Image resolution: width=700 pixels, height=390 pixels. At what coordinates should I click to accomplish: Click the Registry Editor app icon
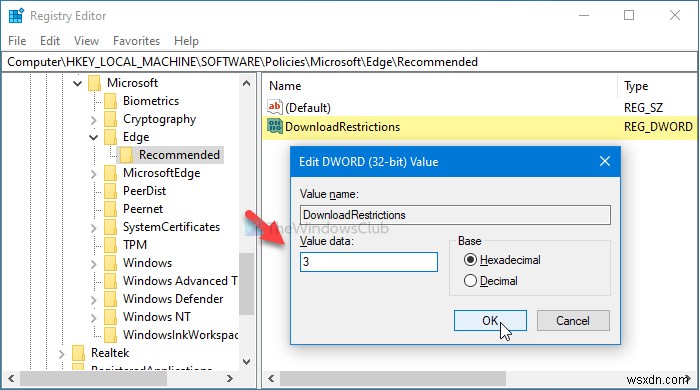[16, 15]
